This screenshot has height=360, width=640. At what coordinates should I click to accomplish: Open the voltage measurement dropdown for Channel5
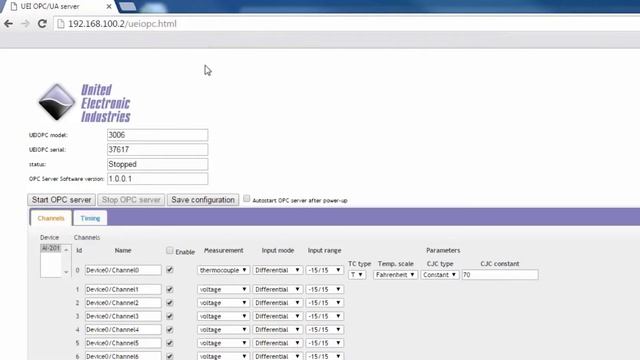point(223,343)
